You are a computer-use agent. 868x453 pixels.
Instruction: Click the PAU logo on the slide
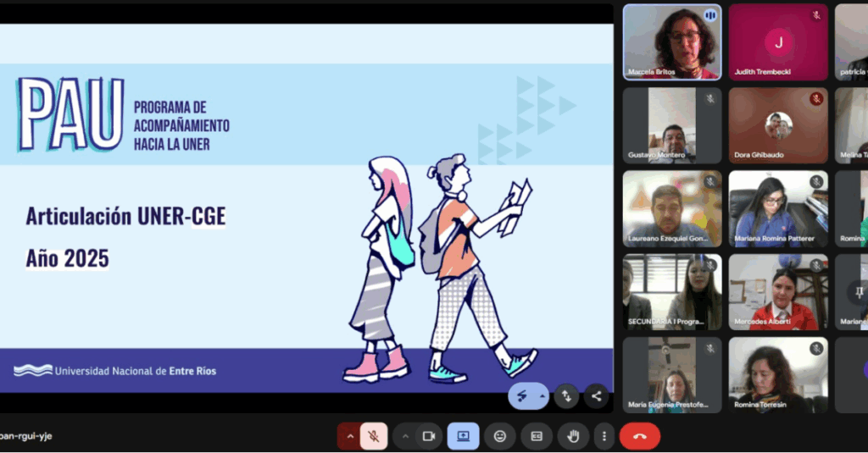71,114
